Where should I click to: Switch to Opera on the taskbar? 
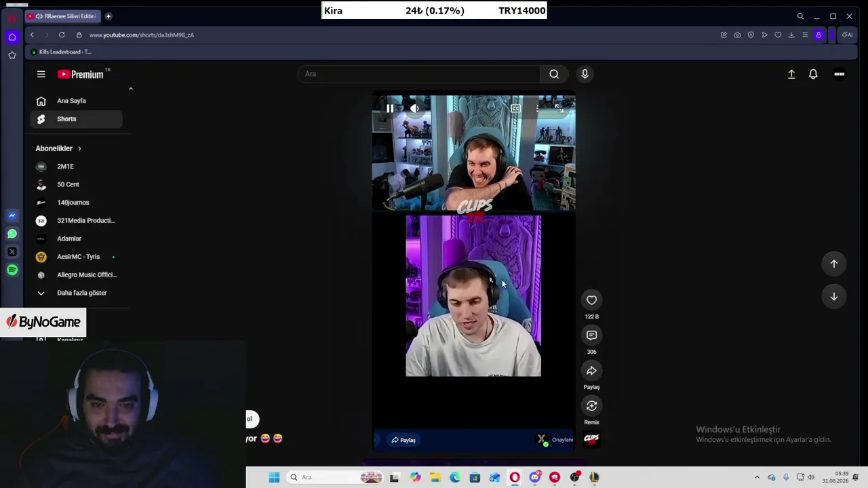[x=515, y=477]
